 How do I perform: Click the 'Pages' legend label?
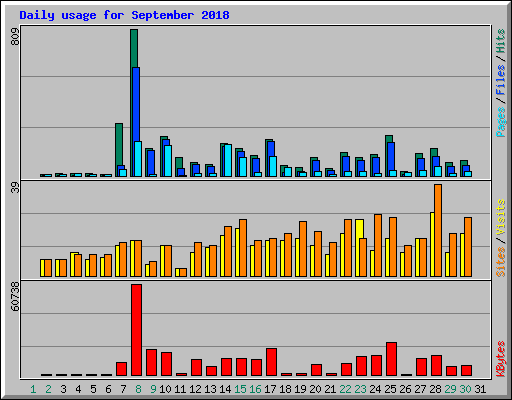click(500, 122)
